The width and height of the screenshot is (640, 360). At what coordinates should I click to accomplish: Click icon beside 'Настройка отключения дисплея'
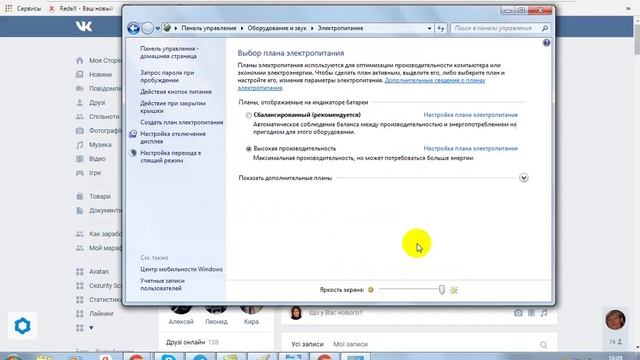pyautogui.click(x=133, y=134)
